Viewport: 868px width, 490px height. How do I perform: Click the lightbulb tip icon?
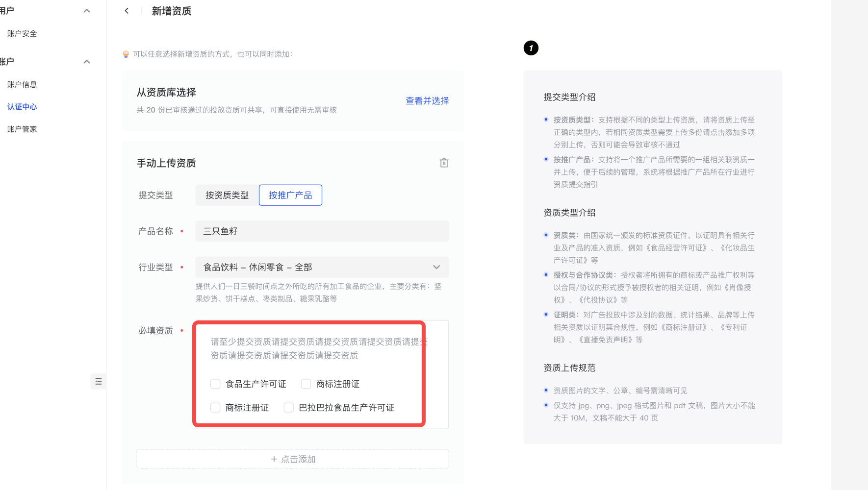[126, 54]
